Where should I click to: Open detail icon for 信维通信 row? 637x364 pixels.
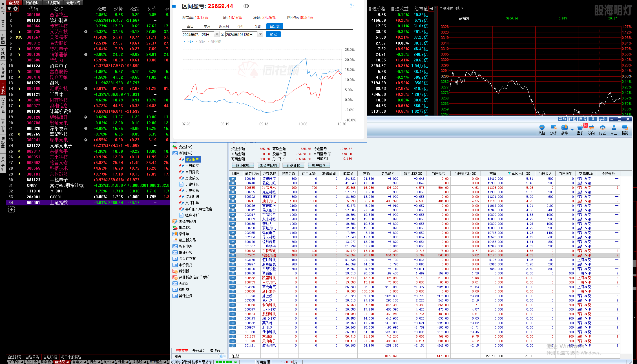click(233, 179)
